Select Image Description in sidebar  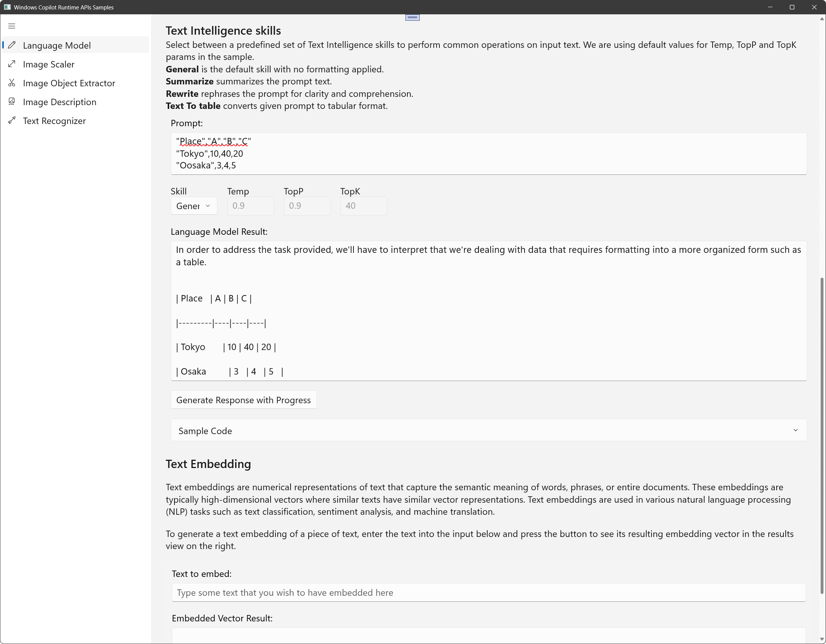(60, 102)
